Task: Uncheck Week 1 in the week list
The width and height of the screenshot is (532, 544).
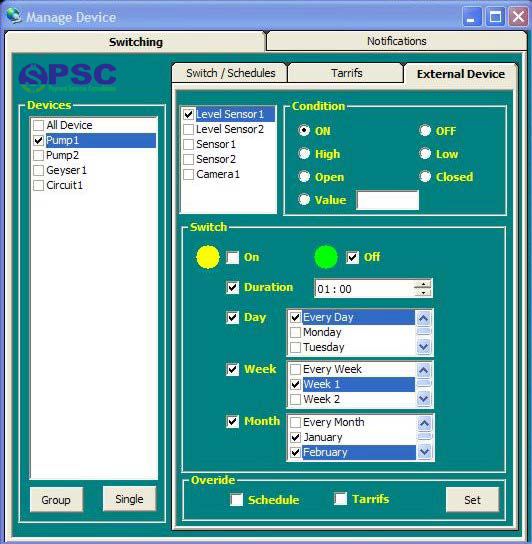Action: (x=295, y=384)
